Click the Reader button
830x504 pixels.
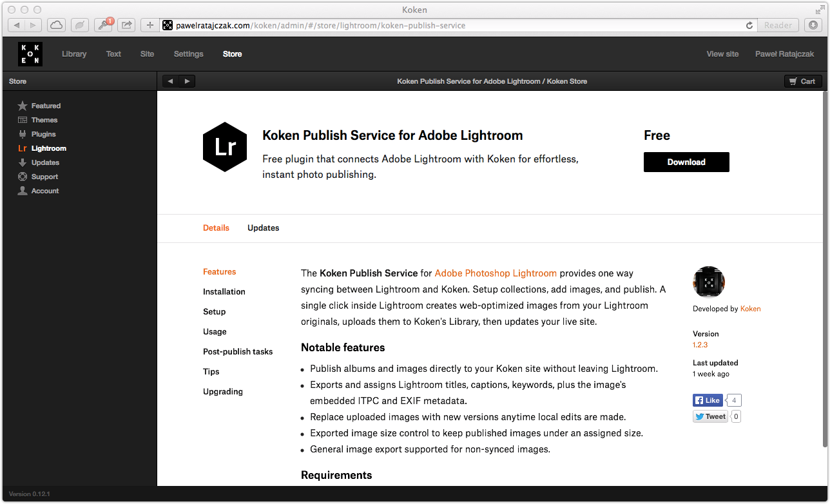tap(778, 25)
